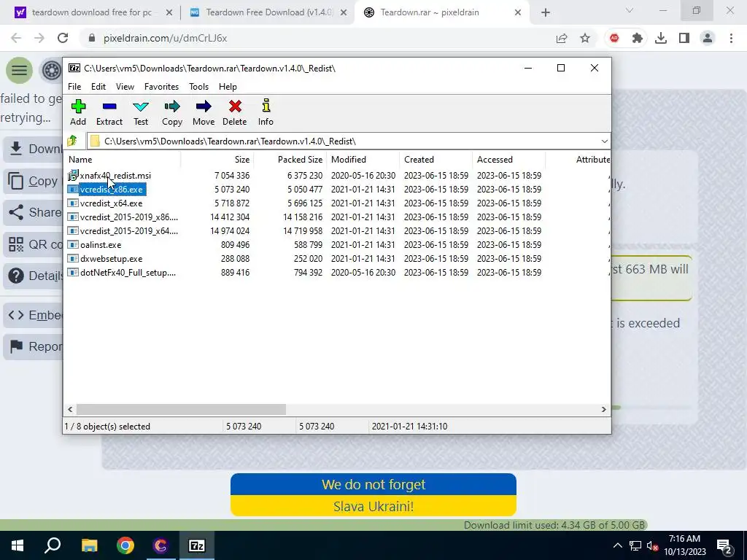
Task: Reload the pixeldrain page
Action: (63, 38)
